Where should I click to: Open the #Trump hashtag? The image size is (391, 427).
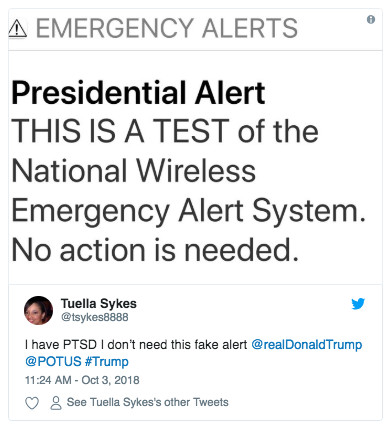pyautogui.click(x=107, y=362)
